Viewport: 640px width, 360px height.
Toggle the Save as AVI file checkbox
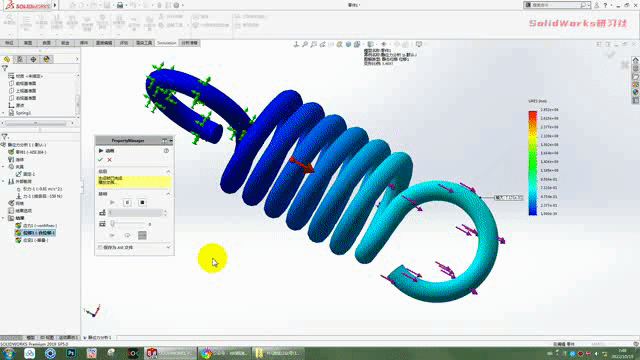click(100, 247)
